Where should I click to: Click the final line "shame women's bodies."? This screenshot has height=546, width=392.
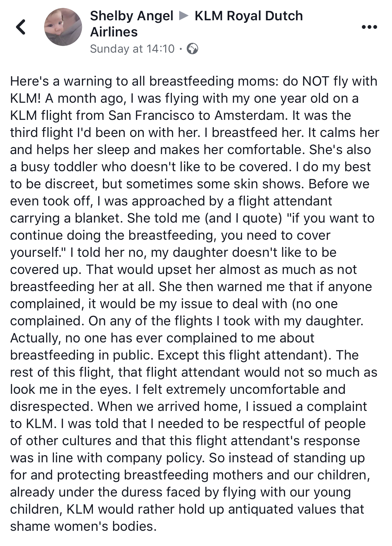click(x=83, y=526)
